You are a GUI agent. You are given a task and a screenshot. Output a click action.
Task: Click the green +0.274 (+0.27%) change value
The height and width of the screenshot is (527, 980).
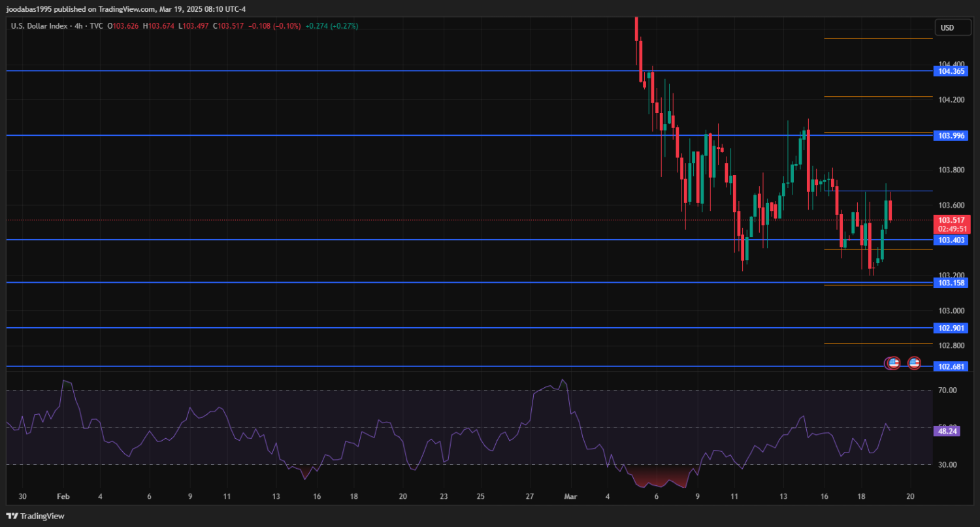(331, 26)
